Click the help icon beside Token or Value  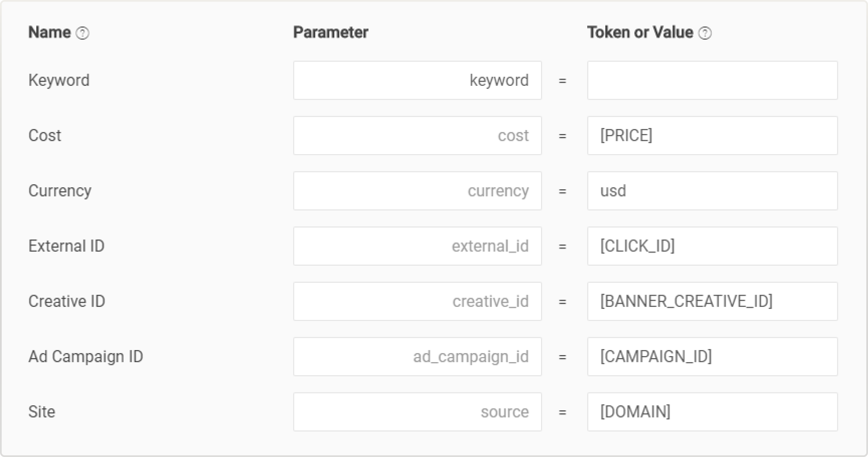point(705,33)
